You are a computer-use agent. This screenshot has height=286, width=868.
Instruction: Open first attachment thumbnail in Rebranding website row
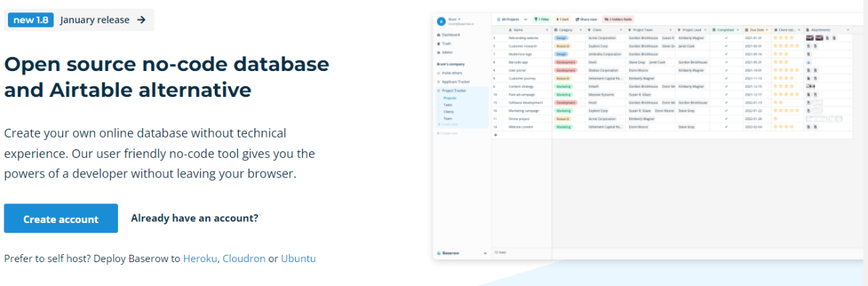pos(809,38)
